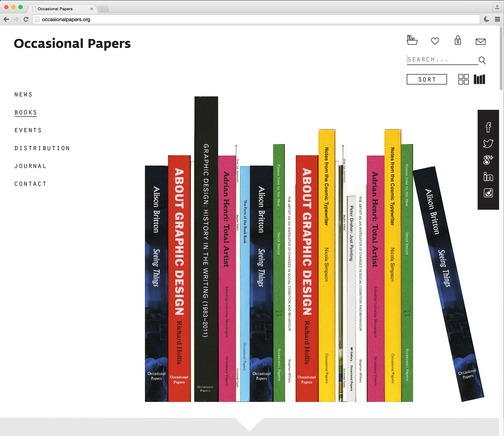Open the JOURNAL link

coord(30,166)
